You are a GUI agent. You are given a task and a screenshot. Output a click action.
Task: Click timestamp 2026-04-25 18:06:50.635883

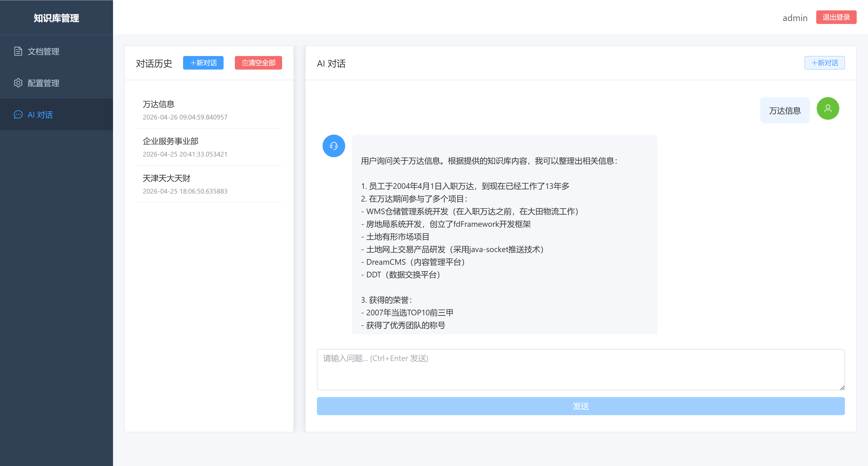[185, 191]
